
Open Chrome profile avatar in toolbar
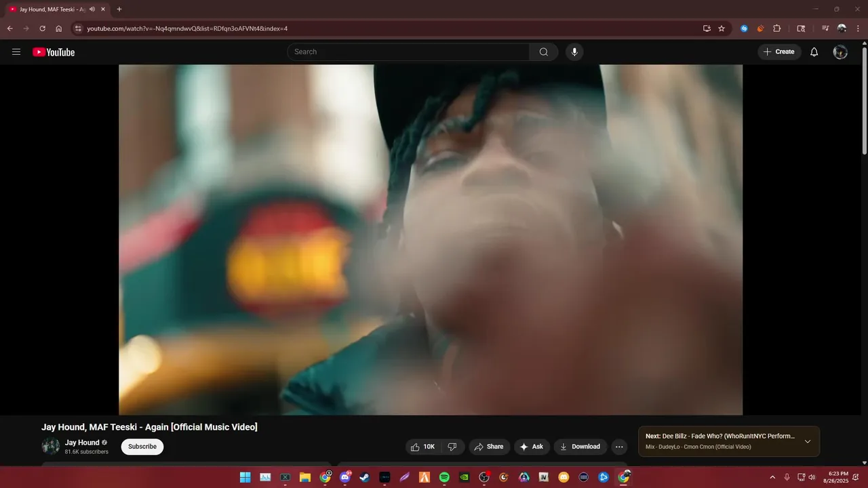point(842,28)
